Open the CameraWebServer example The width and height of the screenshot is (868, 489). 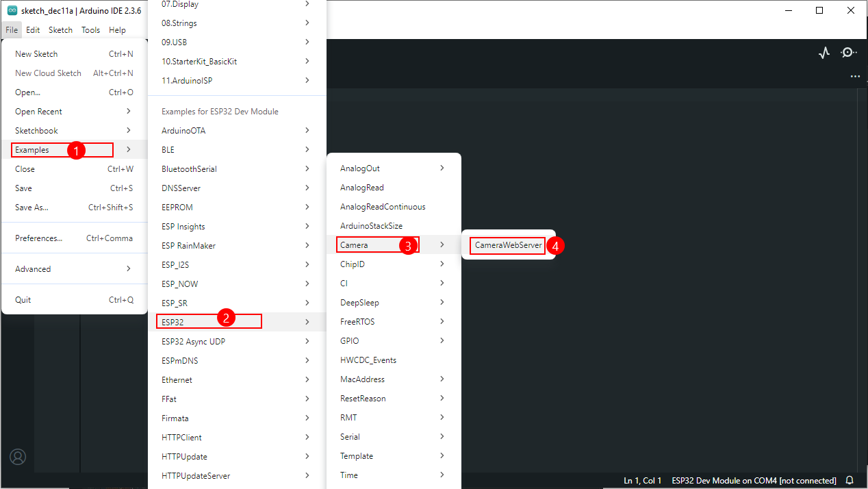tap(508, 245)
